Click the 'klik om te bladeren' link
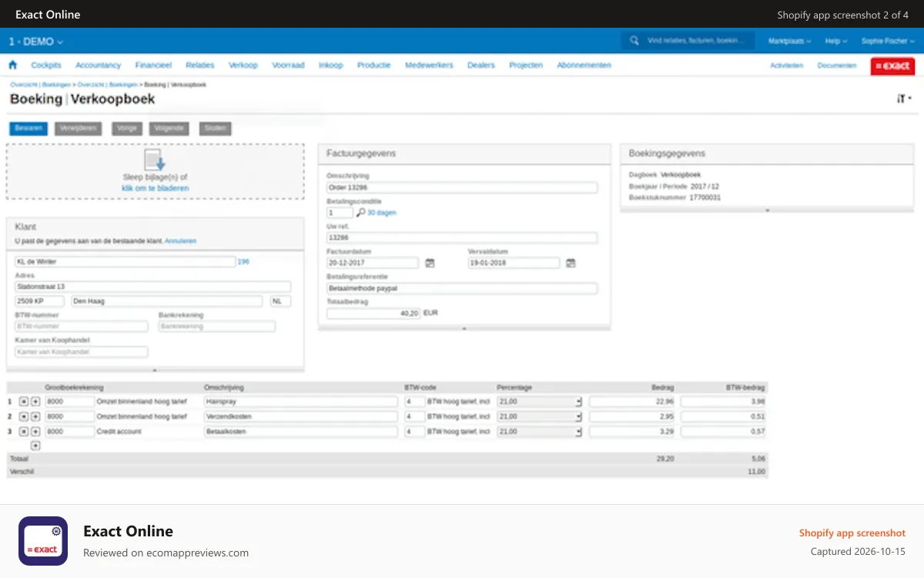Viewport: 924px width, 578px height. coord(155,188)
